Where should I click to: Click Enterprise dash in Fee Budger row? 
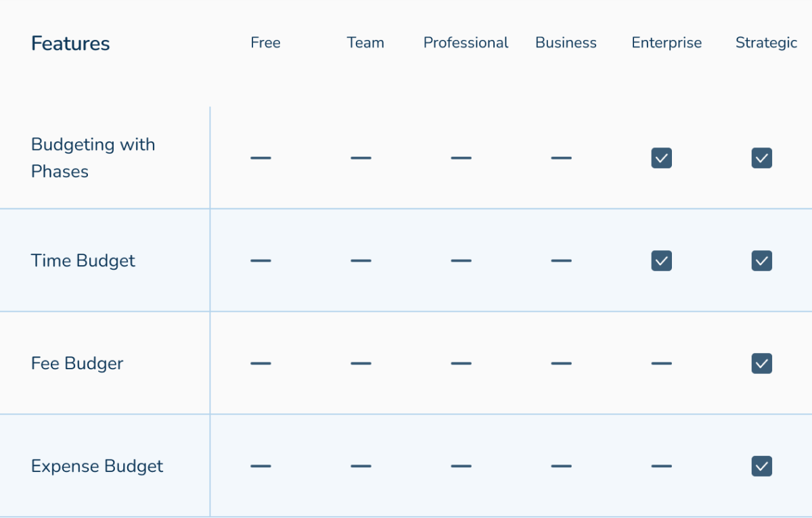pyautogui.click(x=661, y=364)
